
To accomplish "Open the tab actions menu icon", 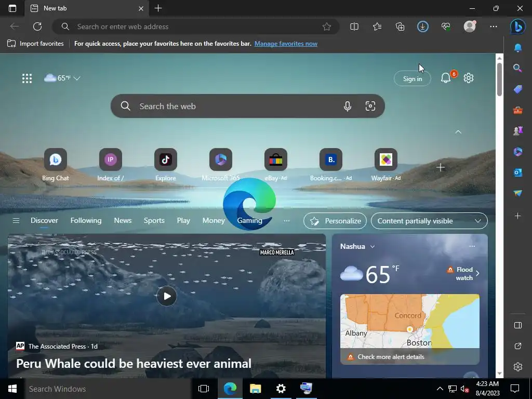I will 12,8.
